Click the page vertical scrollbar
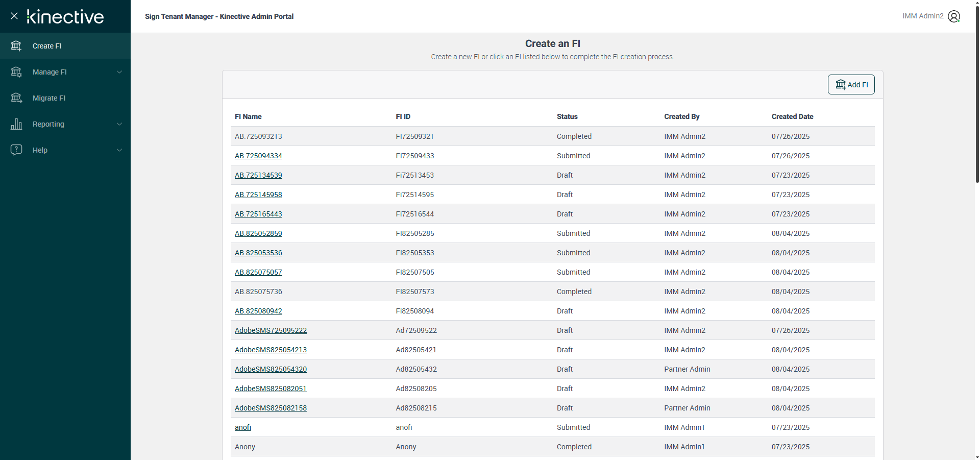 [x=977, y=102]
